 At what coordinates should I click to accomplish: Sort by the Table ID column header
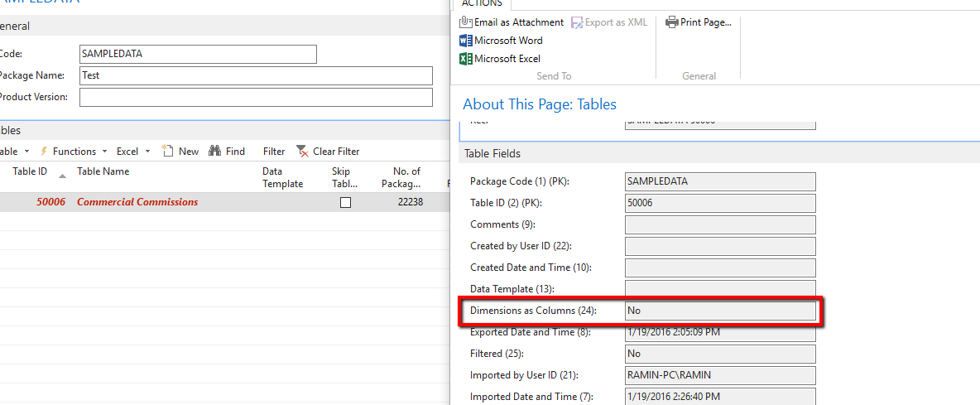pyautogui.click(x=30, y=171)
